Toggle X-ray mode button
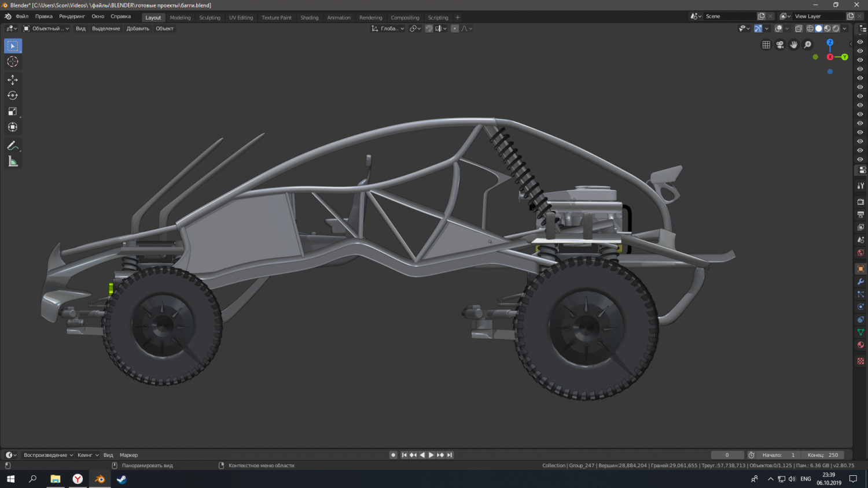868x488 pixels. pos(799,28)
